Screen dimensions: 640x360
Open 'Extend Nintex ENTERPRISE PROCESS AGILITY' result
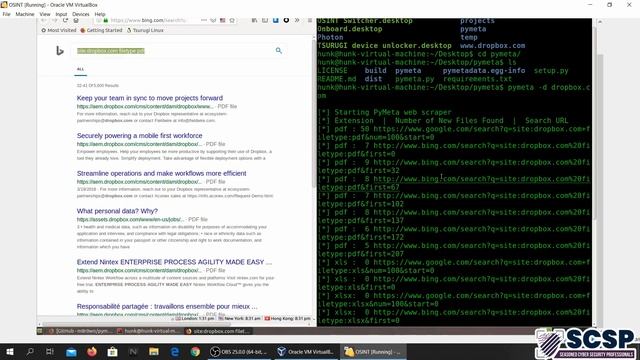click(x=174, y=262)
